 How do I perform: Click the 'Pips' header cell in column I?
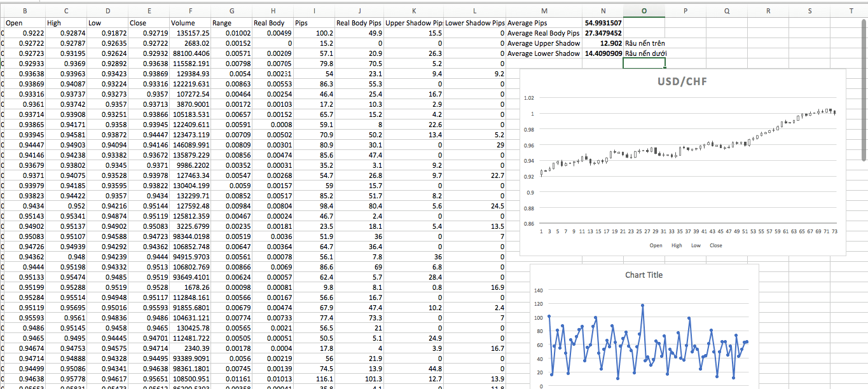[x=318, y=23]
